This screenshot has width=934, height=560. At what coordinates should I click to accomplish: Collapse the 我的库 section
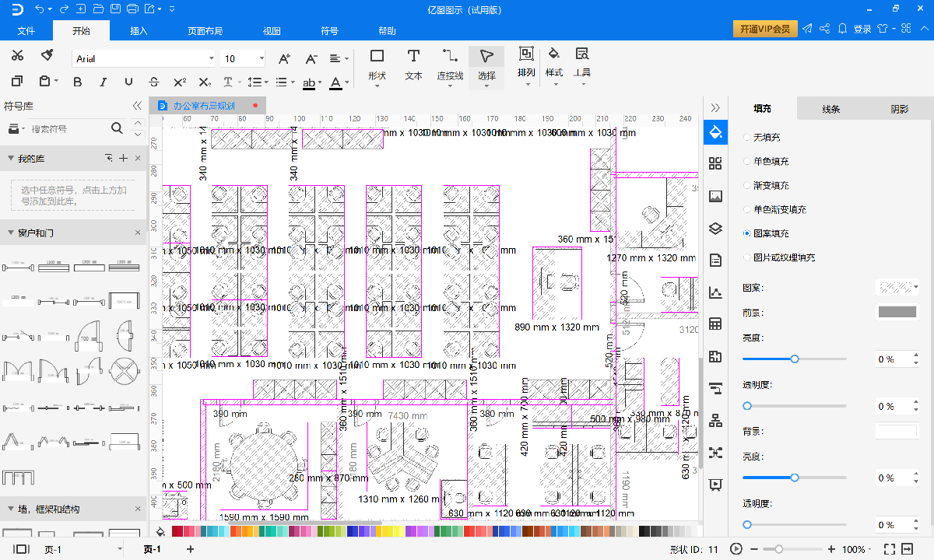pyautogui.click(x=11, y=158)
